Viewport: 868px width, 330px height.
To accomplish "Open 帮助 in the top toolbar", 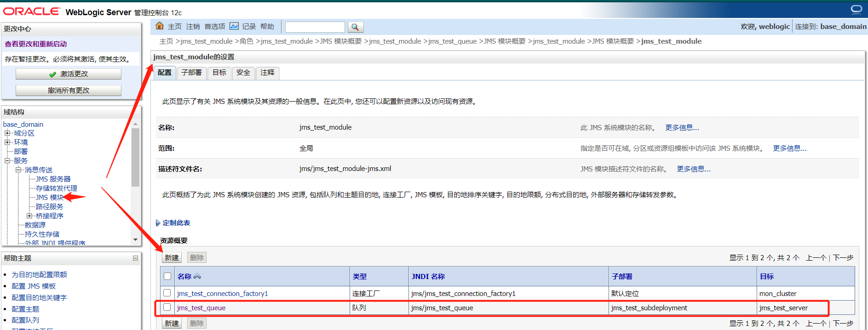I will (267, 27).
